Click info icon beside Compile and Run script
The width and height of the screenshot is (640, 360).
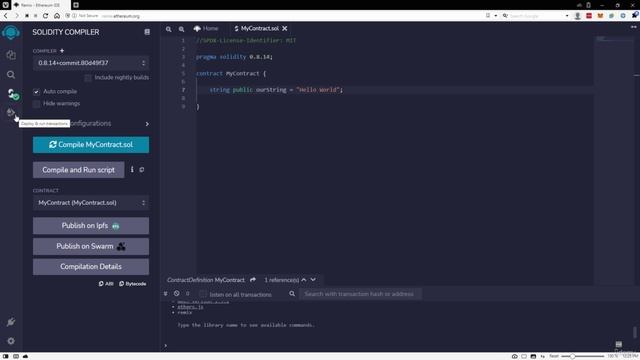click(x=132, y=169)
